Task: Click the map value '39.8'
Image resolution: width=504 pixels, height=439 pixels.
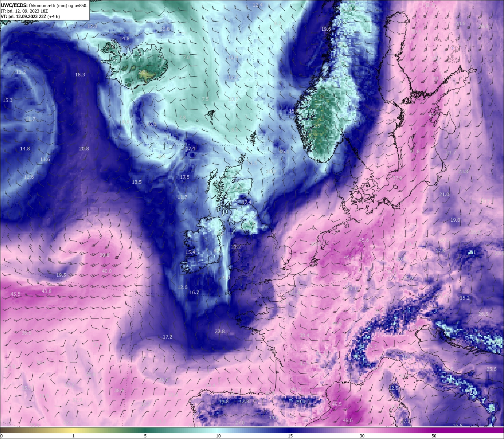Action: tap(104, 255)
